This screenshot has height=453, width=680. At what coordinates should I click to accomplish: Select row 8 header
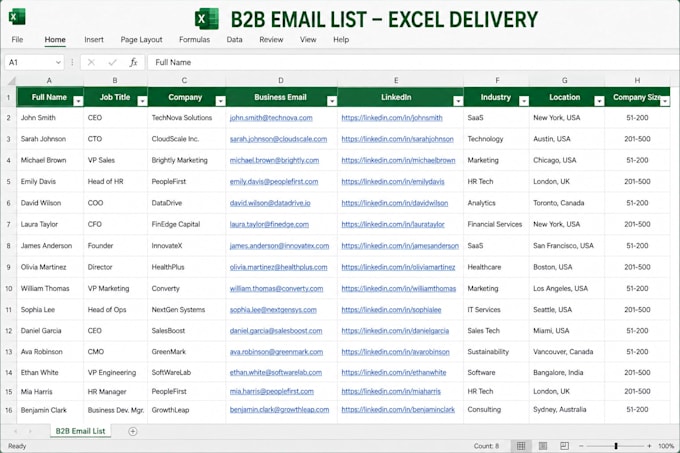(8, 246)
